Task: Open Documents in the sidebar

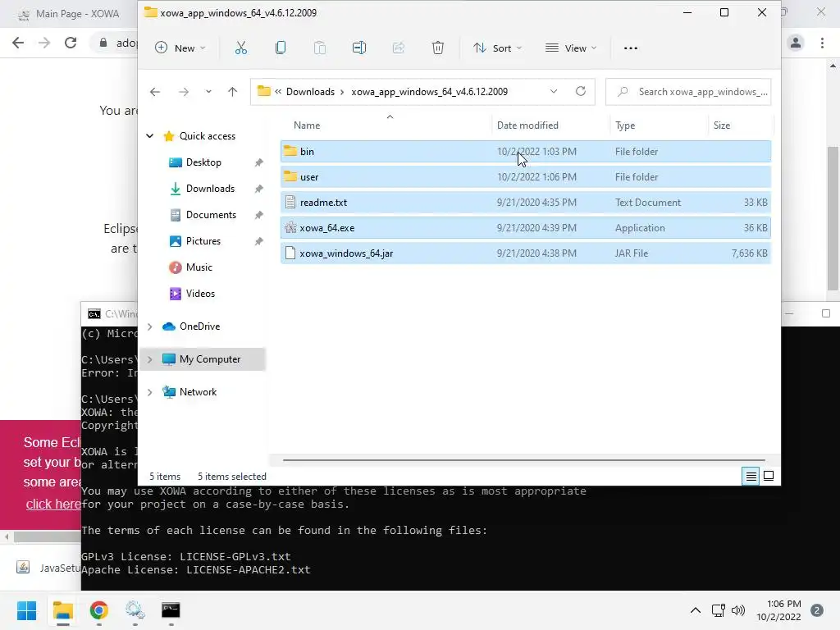Action: coord(211,215)
